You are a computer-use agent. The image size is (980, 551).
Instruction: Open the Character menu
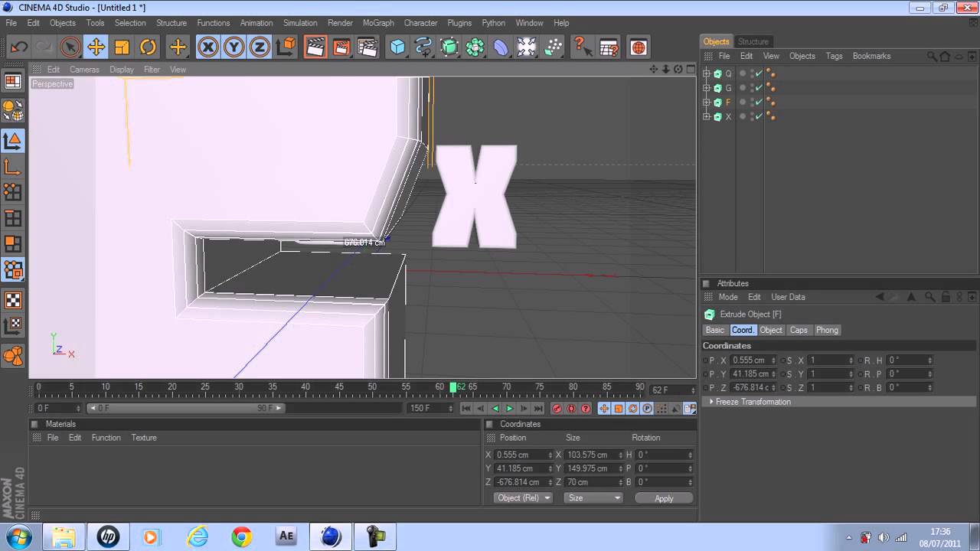(x=420, y=23)
